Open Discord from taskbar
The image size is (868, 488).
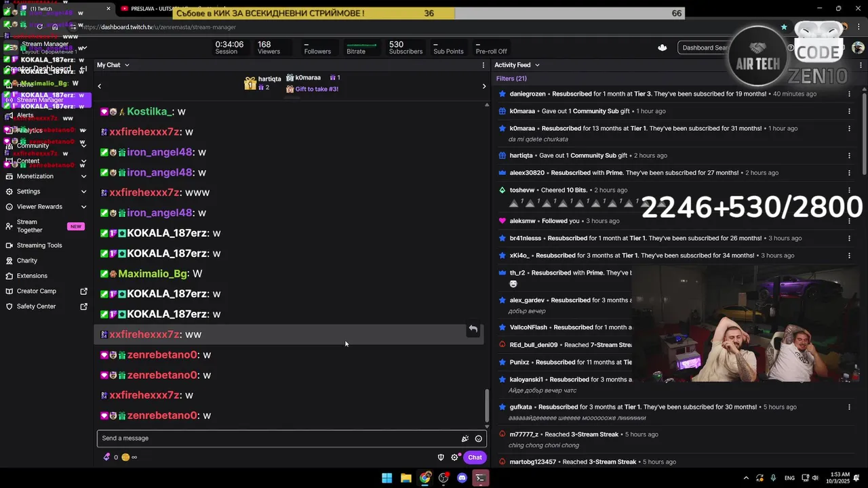pyautogui.click(x=462, y=478)
